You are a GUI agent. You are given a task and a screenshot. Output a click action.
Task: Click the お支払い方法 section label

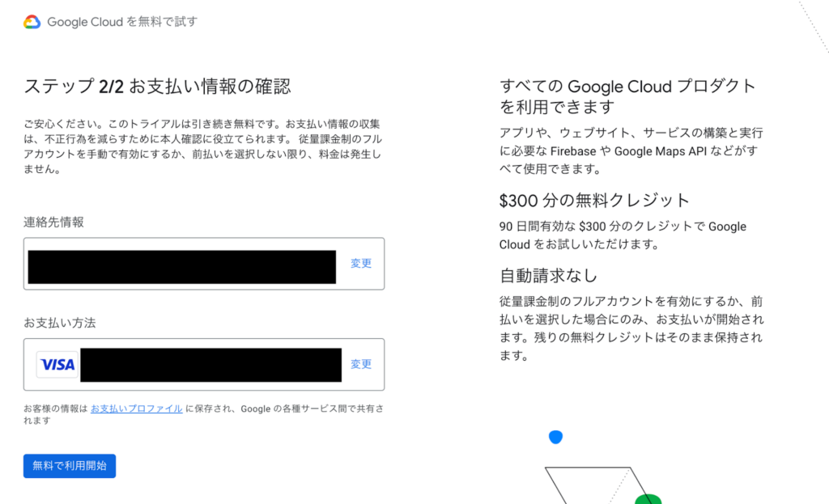point(60,323)
